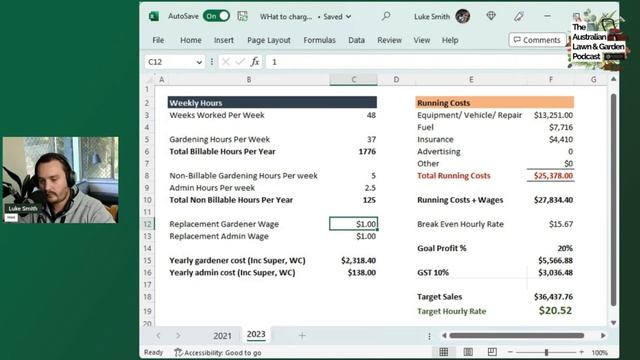Select Total Billable Hours value 1776

tap(353, 151)
